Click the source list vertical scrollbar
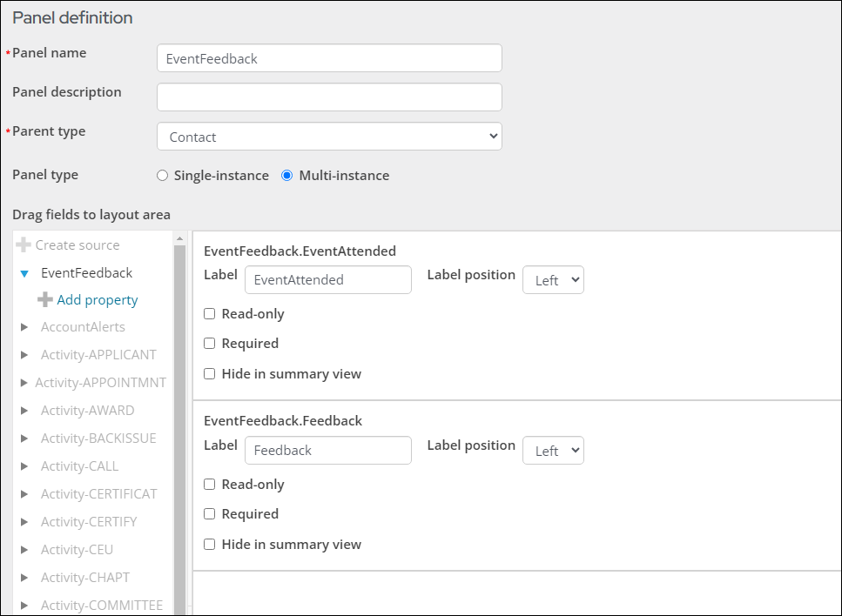The height and width of the screenshot is (616, 842). pos(180,429)
